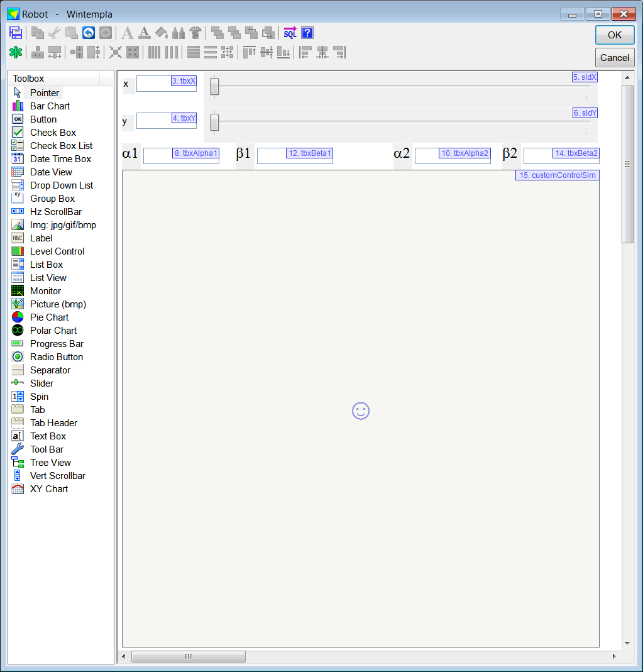Select the customControlSim smiley area

click(361, 410)
